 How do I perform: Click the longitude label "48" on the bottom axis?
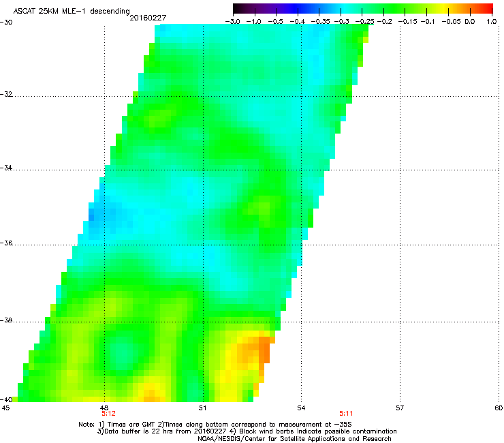104,408
